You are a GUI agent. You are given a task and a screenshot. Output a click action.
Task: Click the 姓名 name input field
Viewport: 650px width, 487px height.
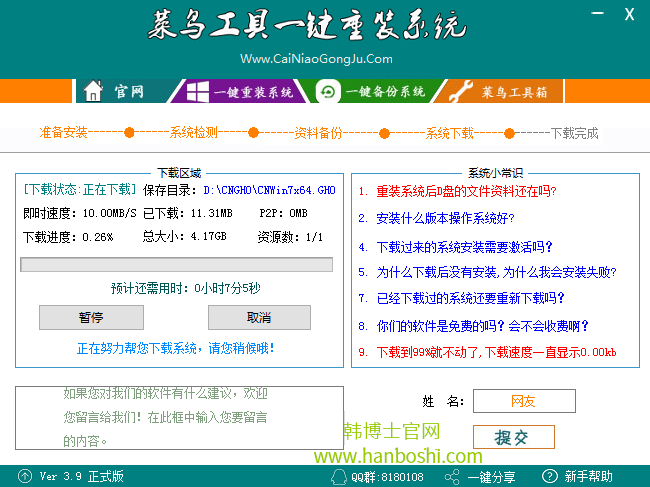pos(523,401)
